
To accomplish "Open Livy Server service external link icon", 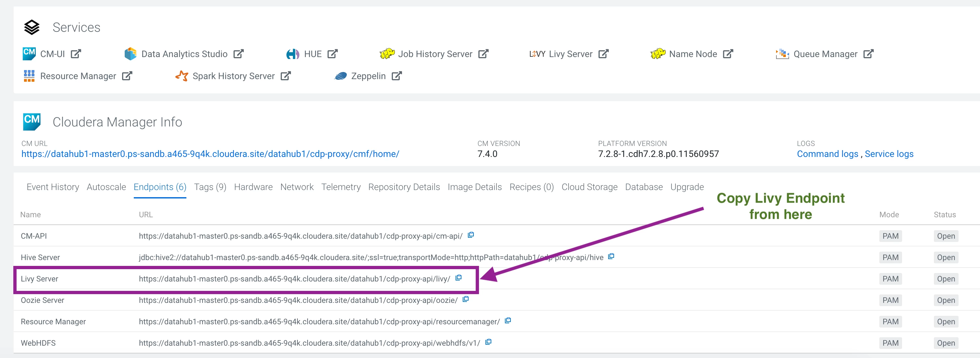I will pos(603,54).
